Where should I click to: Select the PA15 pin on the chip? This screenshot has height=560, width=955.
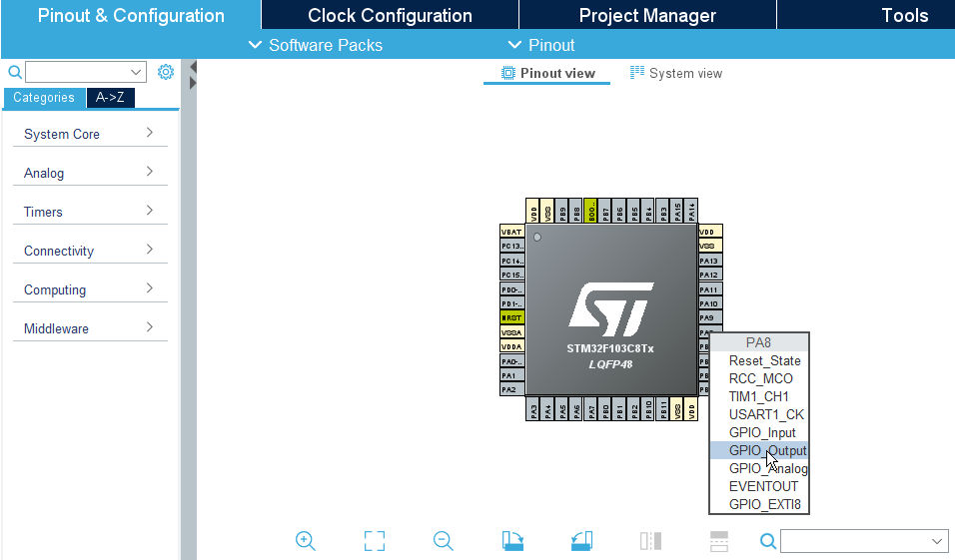(677, 212)
